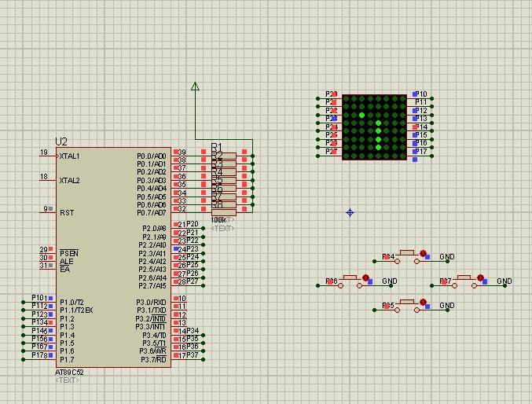Click the blue logic state square at pin 24
This screenshot has height=404, width=532.
click(x=176, y=249)
